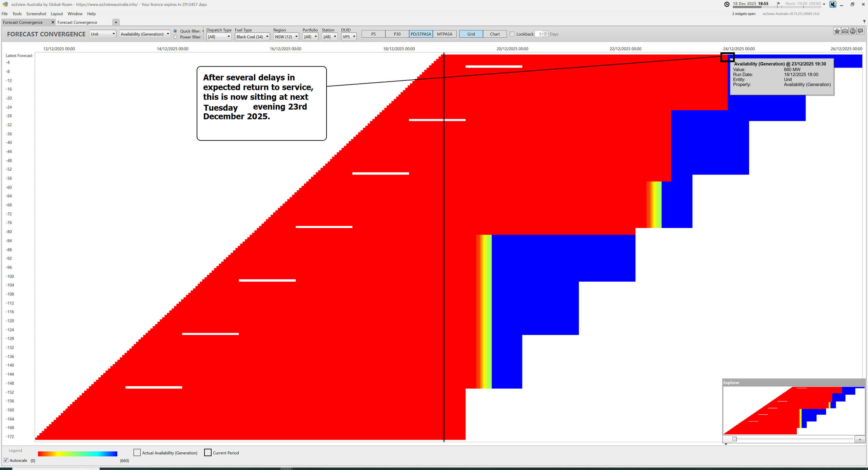This screenshot has width=868, height=470.
Task: Open the Fuel Type Black Coal dropdown
Action: tap(252, 37)
